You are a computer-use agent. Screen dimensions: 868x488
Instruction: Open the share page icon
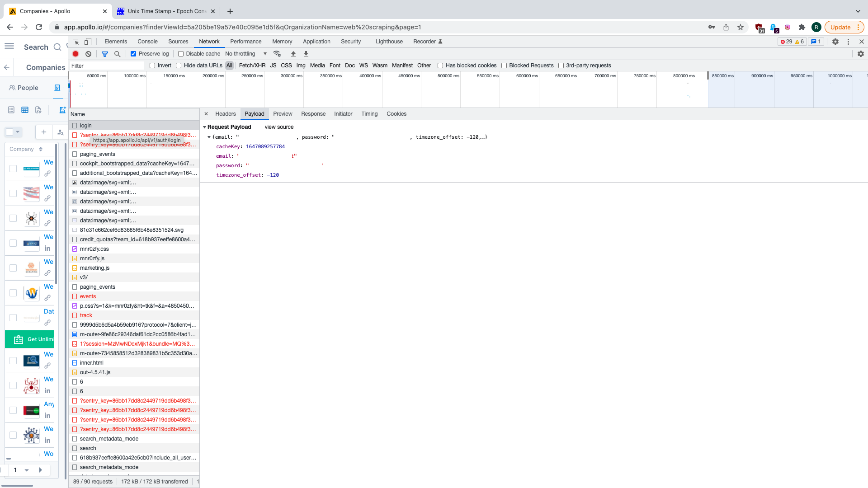click(x=726, y=27)
